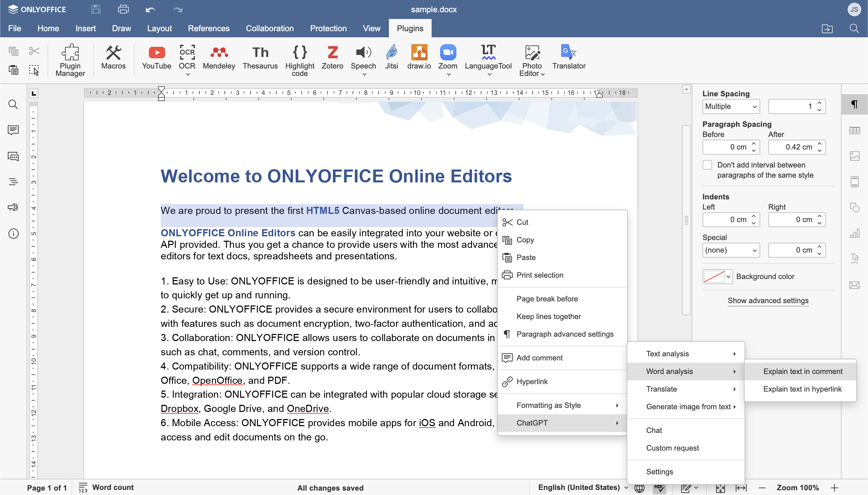Screen dimensions: 868x495
Task: Open the Zotero plugin
Action: pos(332,57)
